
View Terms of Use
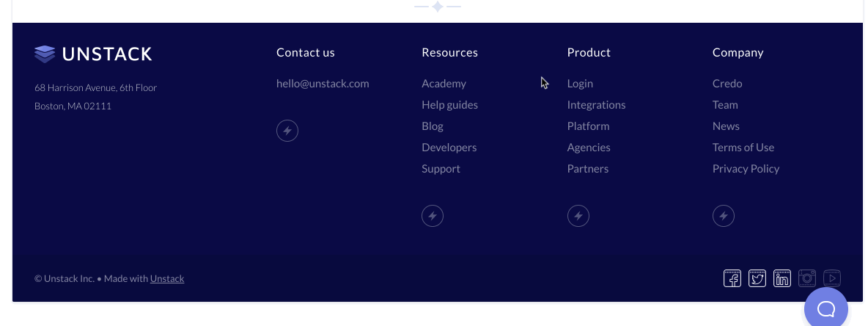743,148
